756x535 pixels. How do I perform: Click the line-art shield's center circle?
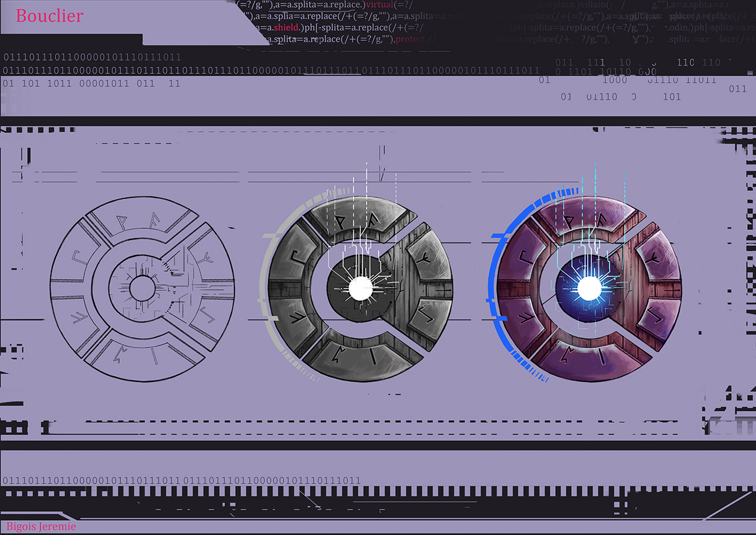142,288
